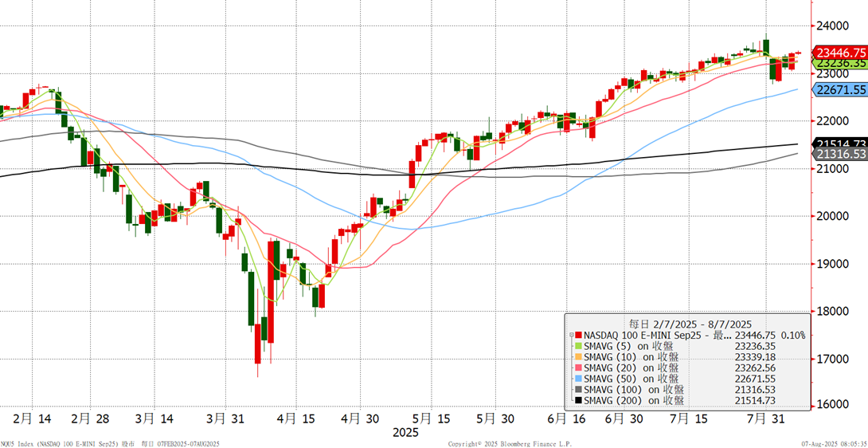The image size is (868, 448).
Task: Click the black 21514.73 axis price tag
Action: click(840, 143)
